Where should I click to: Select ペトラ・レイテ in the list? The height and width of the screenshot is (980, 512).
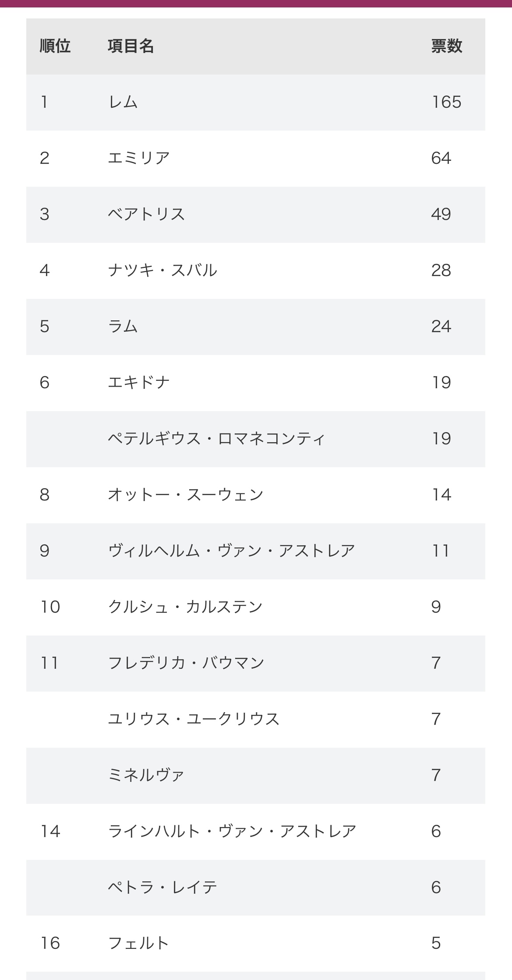pyautogui.click(x=162, y=888)
